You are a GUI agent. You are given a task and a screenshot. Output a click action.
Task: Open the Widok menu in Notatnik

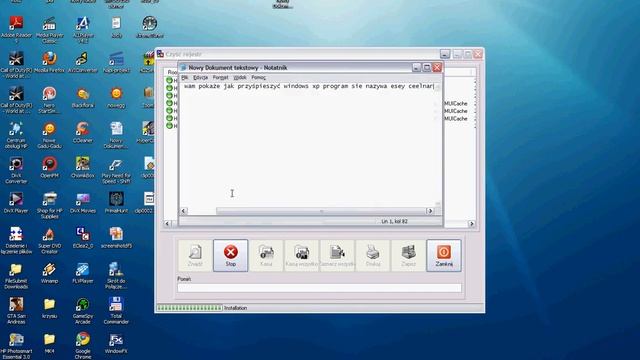(240, 77)
